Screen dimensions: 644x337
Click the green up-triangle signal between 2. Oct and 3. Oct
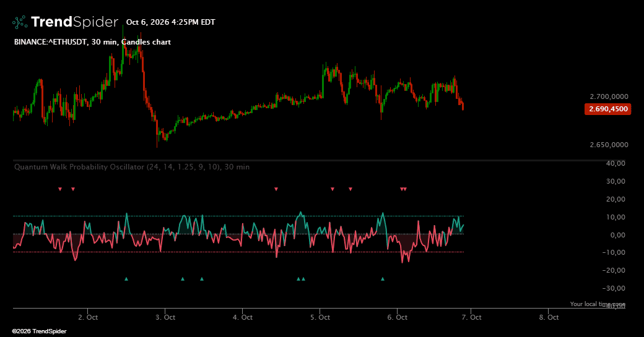[126, 279]
